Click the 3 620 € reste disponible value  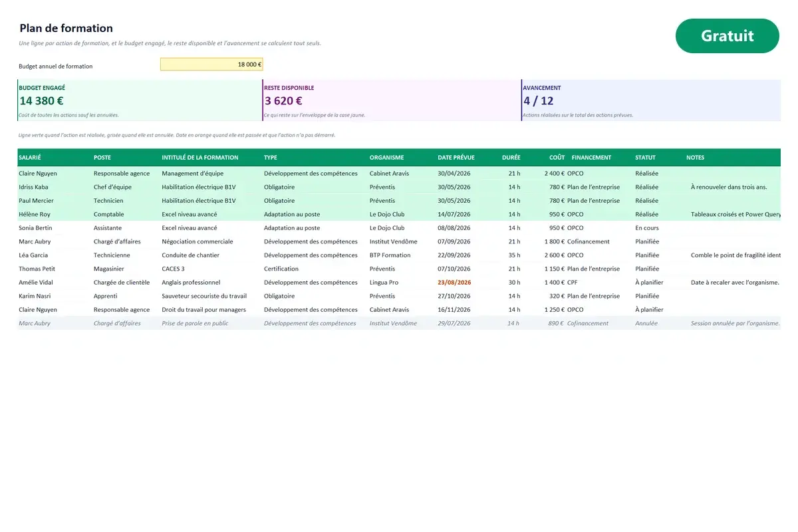click(283, 101)
